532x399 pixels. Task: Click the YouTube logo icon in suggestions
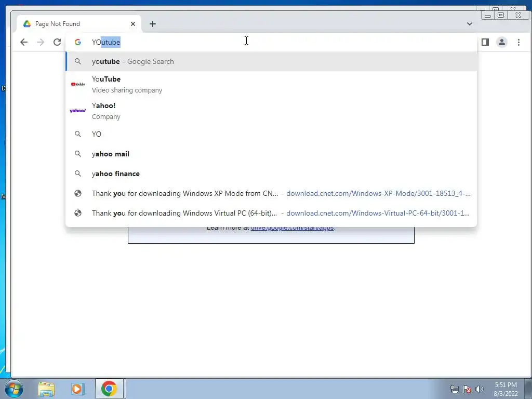click(x=78, y=84)
